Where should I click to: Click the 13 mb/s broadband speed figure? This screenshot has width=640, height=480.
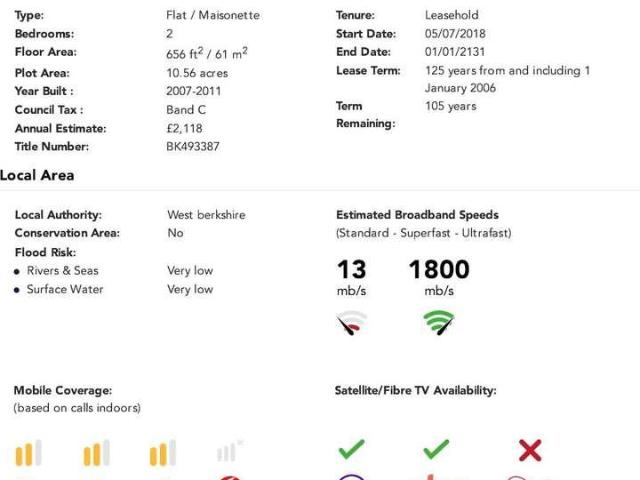click(x=351, y=269)
